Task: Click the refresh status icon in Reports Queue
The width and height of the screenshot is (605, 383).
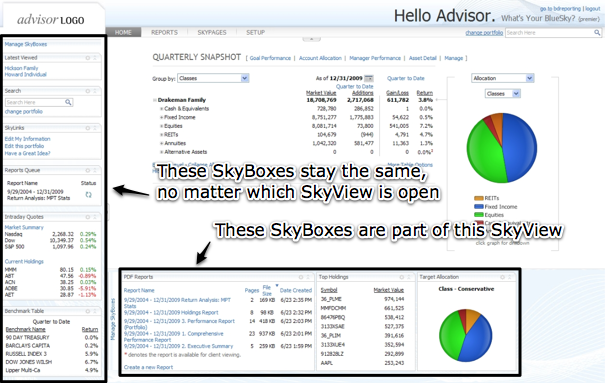Action: coord(88,195)
